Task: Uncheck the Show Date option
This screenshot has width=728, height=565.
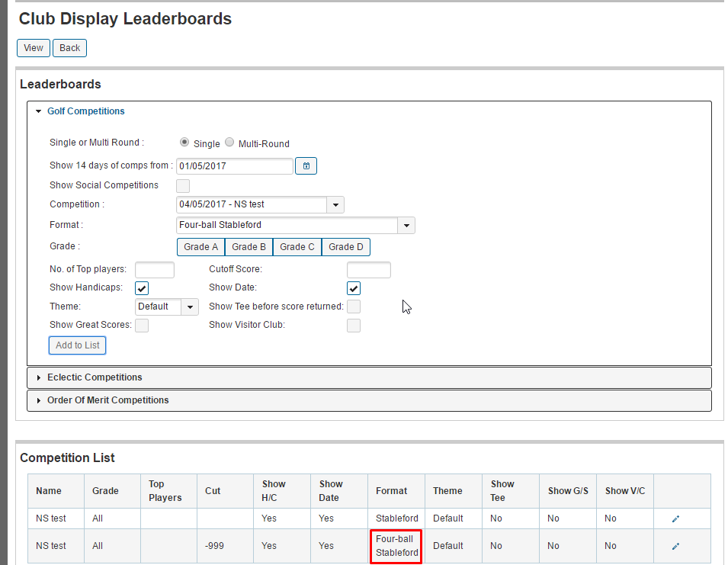Action: 353,287
